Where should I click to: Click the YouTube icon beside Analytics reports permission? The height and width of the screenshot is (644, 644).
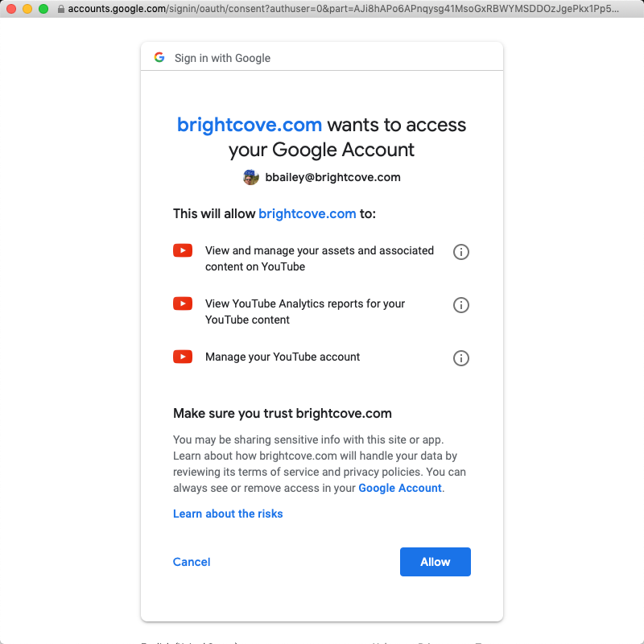[183, 303]
